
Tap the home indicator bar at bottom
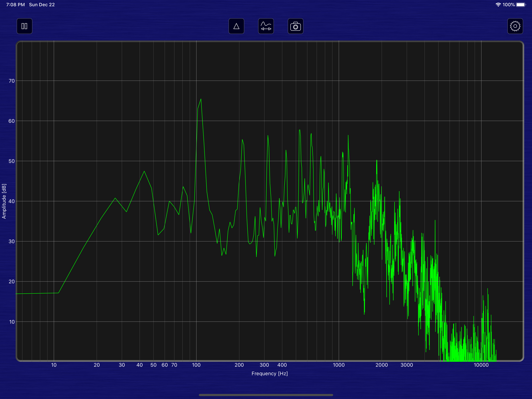point(266,395)
